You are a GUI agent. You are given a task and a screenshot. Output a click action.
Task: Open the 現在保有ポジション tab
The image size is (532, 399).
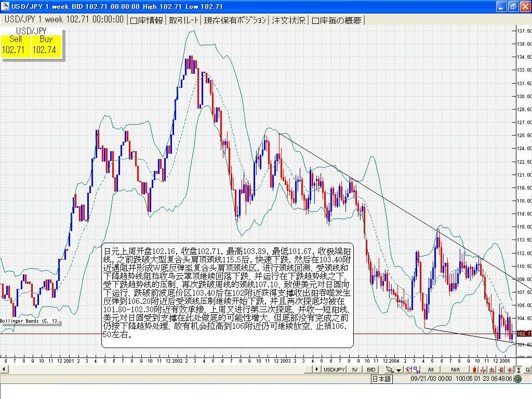(x=235, y=20)
